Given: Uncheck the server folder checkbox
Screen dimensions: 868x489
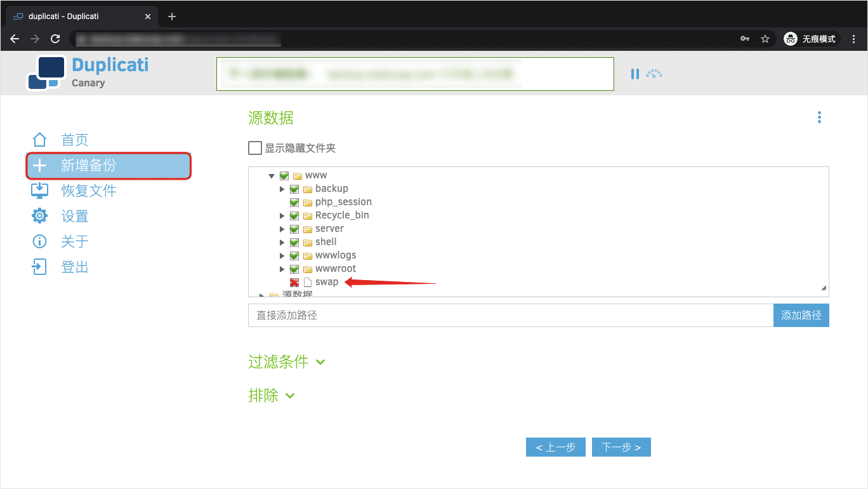Looking at the screenshot, I should [294, 229].
